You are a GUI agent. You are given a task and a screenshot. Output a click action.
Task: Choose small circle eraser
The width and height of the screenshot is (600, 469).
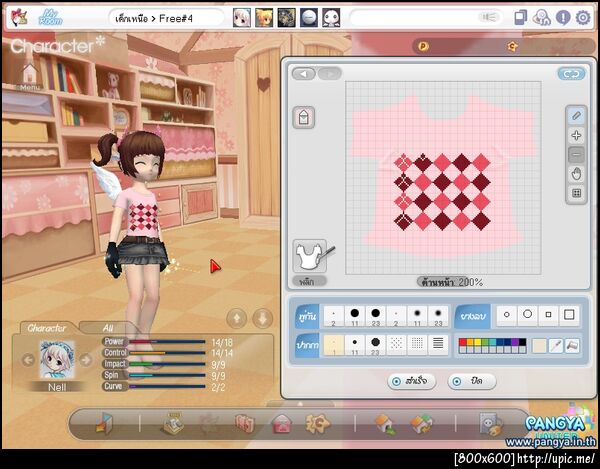[507, 315]
